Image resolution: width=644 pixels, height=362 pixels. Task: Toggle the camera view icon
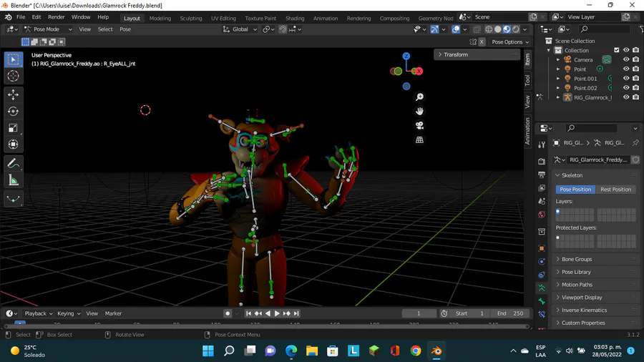(x=419, y=126)
